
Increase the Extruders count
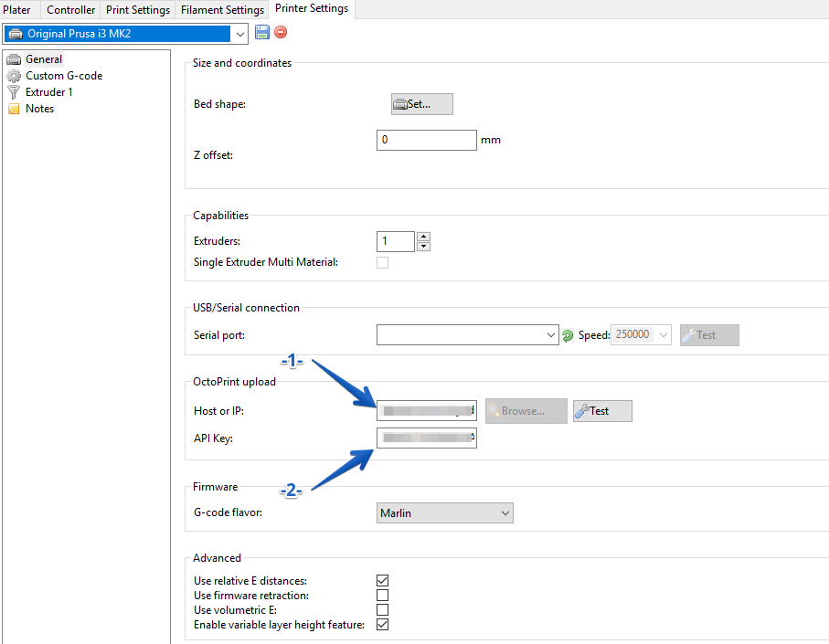tap(423, 237)
